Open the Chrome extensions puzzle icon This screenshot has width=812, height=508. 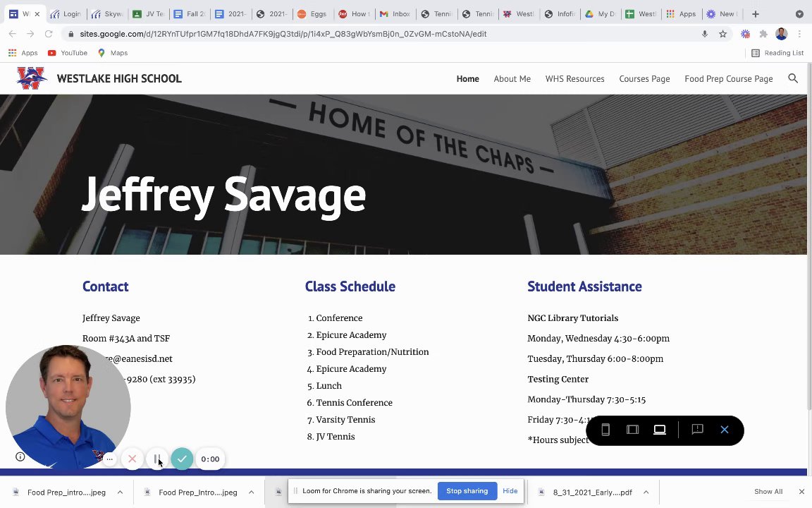click(x=763, y=34)
